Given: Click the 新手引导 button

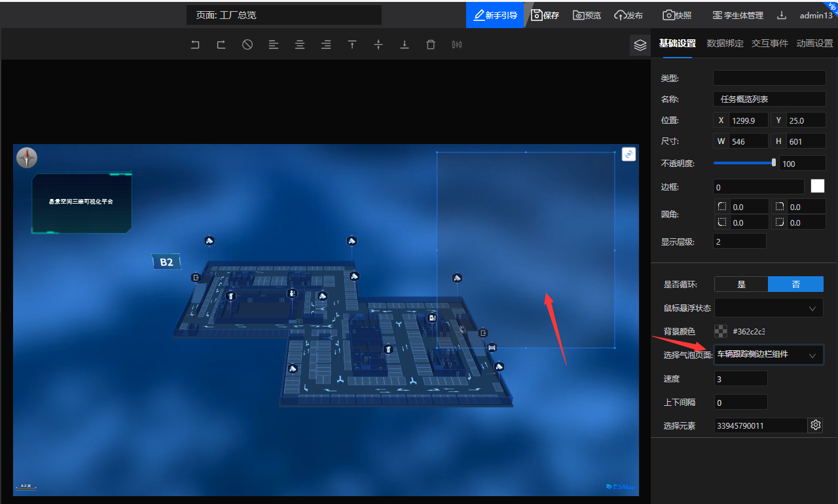Looking at the screenshot, I should tap(496, 15).
